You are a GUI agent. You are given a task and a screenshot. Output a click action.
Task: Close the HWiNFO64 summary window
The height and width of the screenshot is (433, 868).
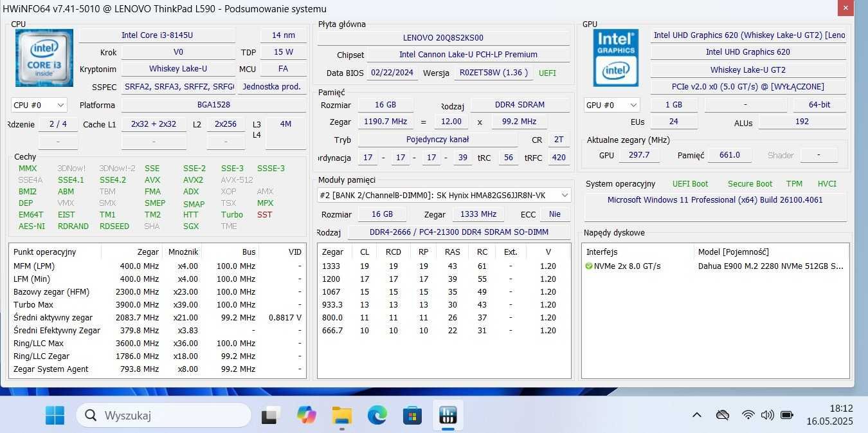[846, 7]
